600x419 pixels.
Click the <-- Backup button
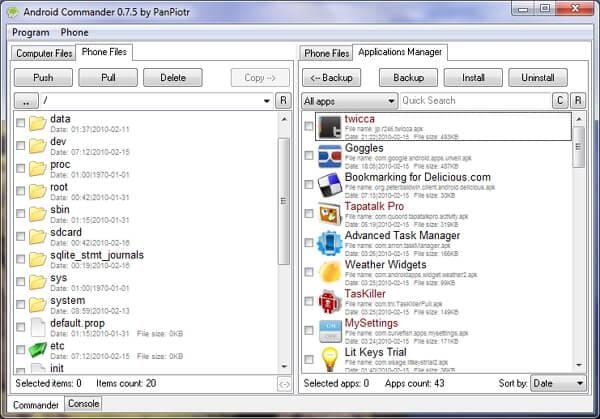point(331,78)
